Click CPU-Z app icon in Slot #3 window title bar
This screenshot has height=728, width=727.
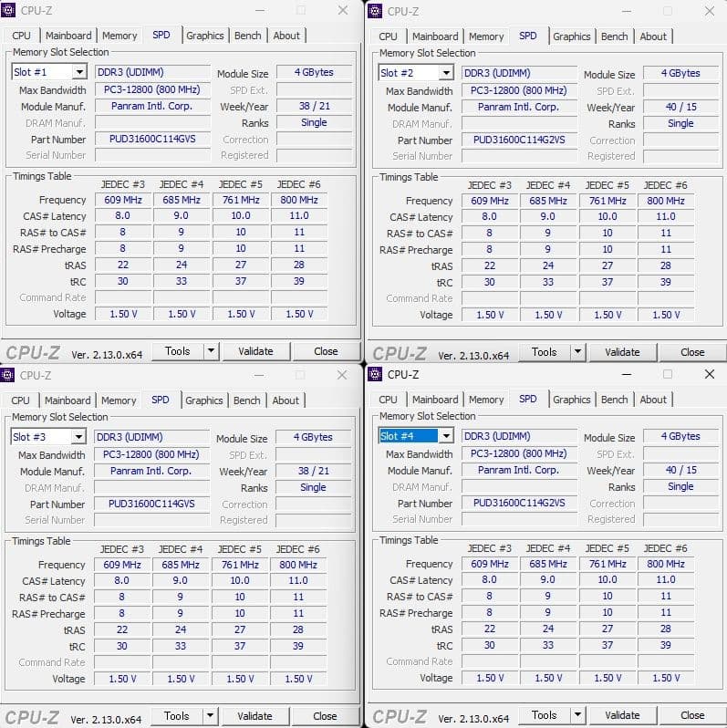[x=7, y=375]
